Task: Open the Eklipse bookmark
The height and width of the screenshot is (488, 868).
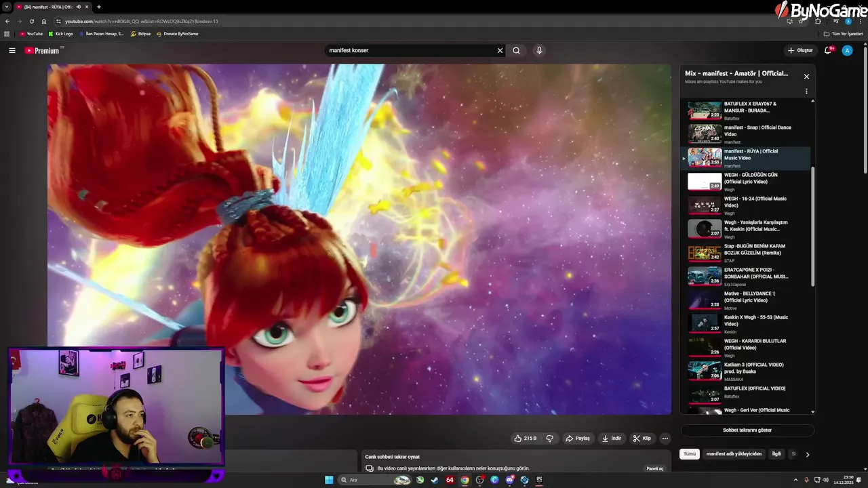Action: 141,34
